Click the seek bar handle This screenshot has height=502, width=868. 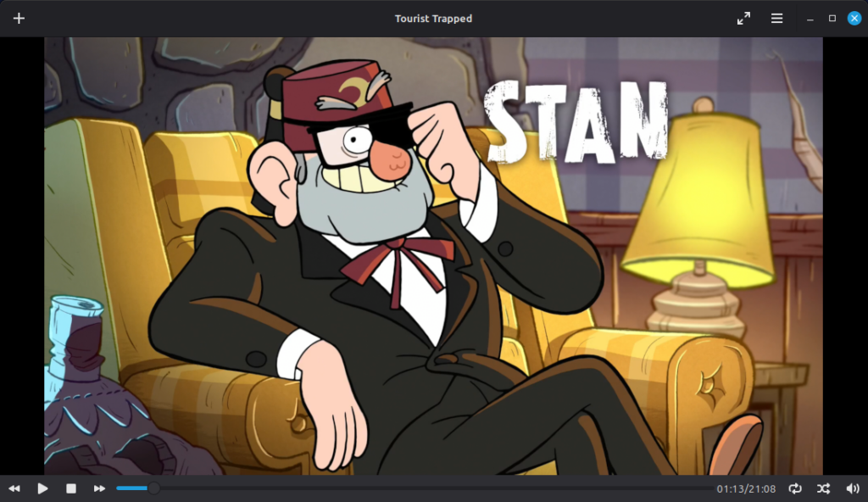pyautogui.click(x=153, y=488)
